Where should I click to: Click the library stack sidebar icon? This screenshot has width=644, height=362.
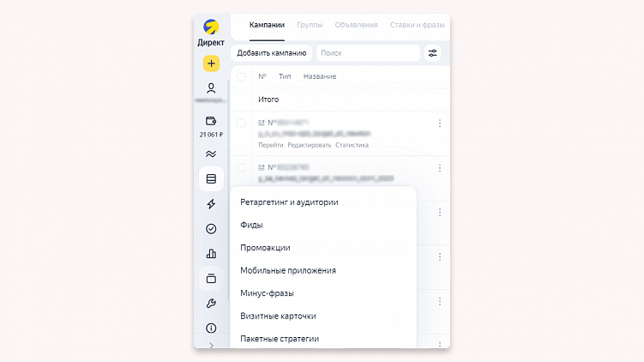tap(211, 279)
